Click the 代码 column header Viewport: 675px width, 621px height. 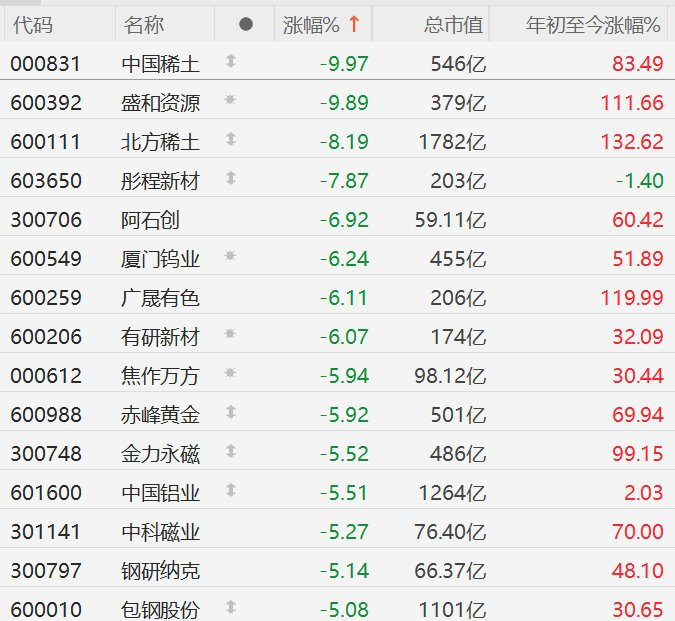(33, 25)
